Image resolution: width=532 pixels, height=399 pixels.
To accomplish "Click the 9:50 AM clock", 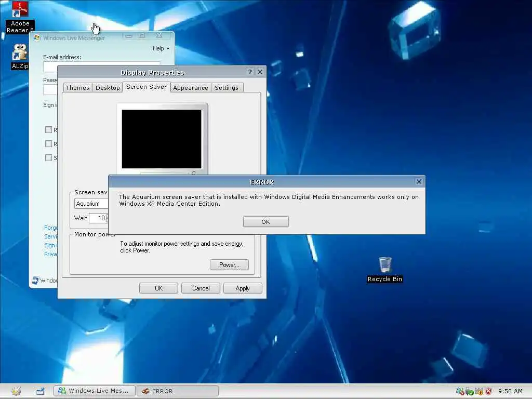I will (x=510, y=391).
